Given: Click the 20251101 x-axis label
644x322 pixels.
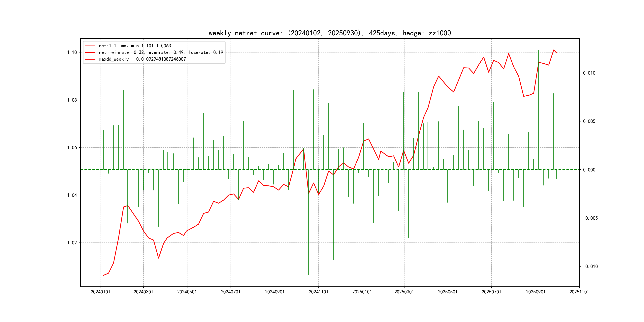Looking at the screenshot, I should pos(579,292).
